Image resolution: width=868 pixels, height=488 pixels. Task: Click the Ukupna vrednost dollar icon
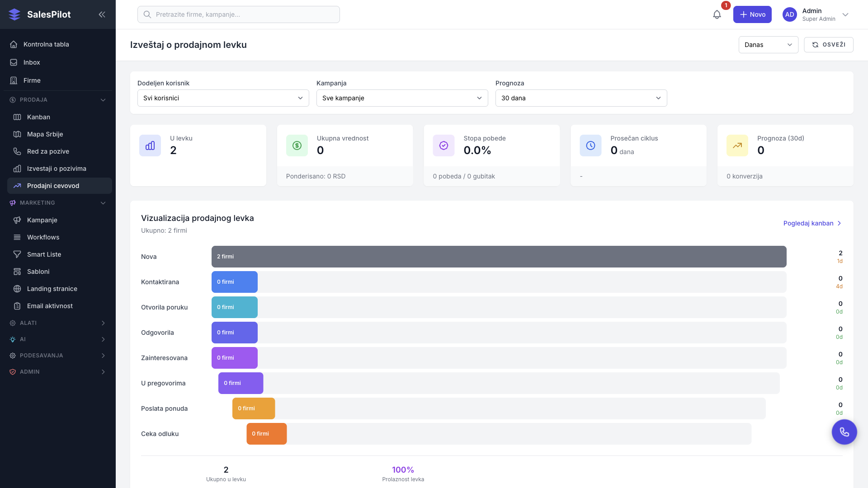(297, 145)
